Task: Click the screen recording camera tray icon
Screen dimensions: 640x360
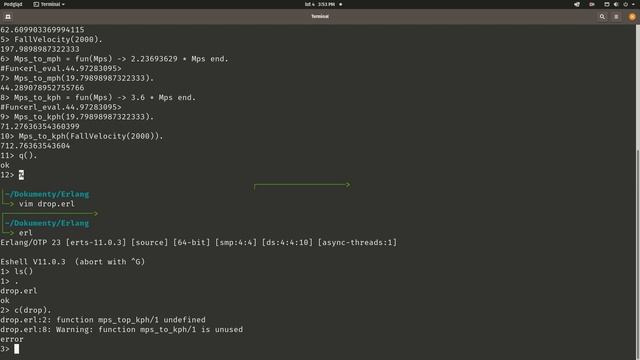Action: (592, 4)
